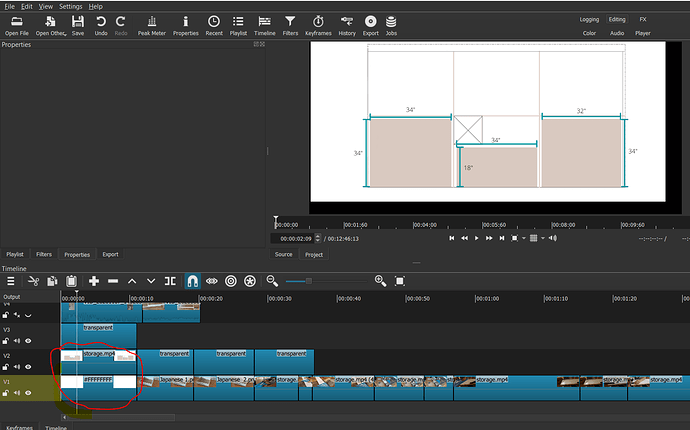Toggle the Timeline panel from toolbar
This screenshot has height=430, width=690.
(264, 26)
